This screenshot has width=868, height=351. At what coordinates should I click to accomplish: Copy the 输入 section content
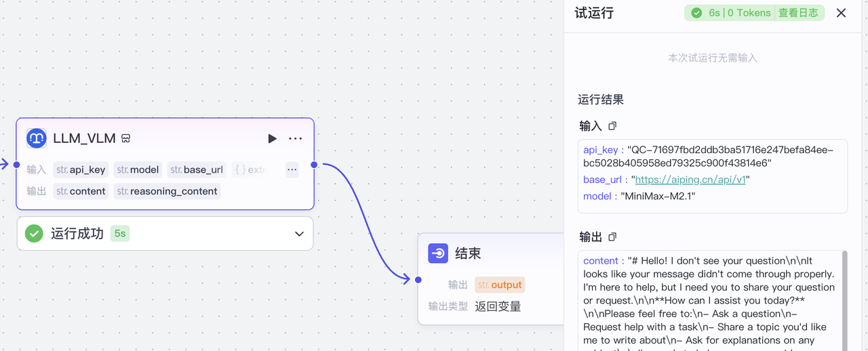(x=612, y=126)
